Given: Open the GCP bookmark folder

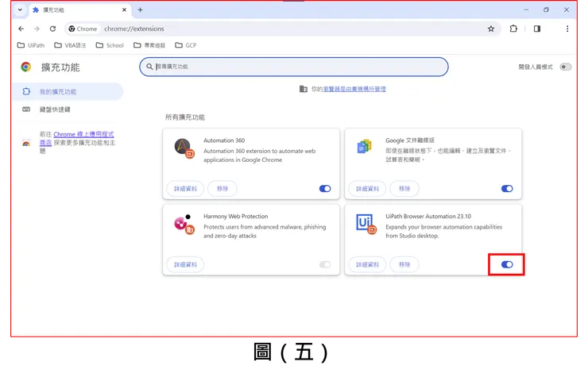Looking at the screenshot, I should tap(186, 45).
